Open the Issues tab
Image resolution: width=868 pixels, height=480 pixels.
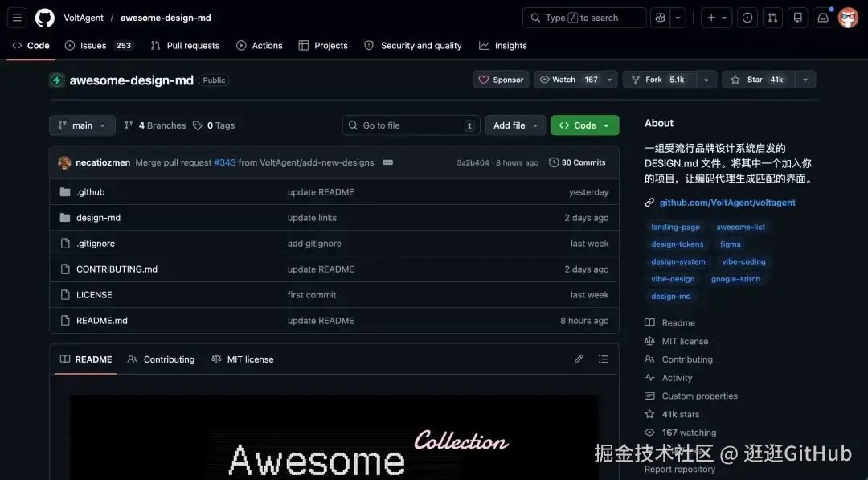[99, 45]
